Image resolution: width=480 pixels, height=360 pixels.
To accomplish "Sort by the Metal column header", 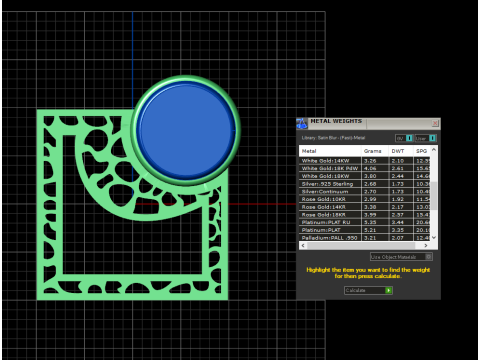I will click(330, 151).
